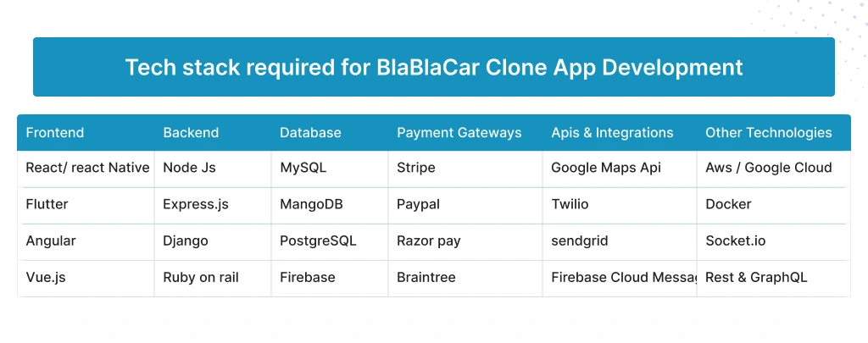Select the Database column header

310,133
